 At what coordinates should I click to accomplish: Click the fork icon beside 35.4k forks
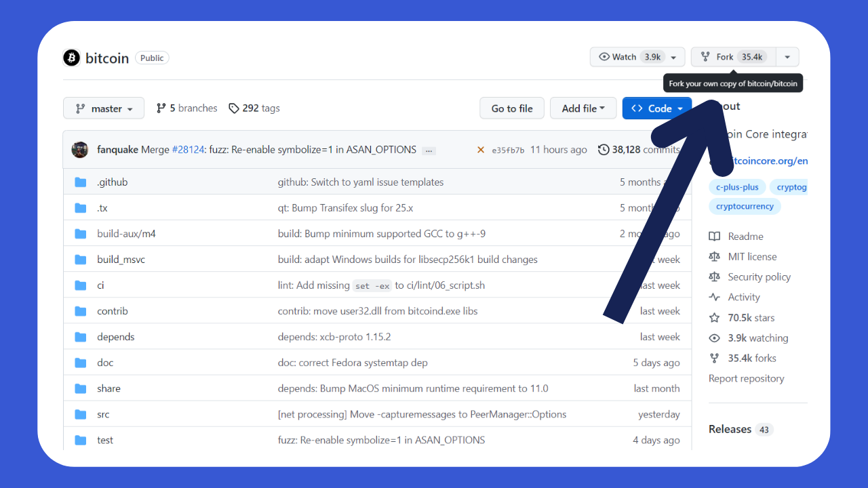[714, 359]
